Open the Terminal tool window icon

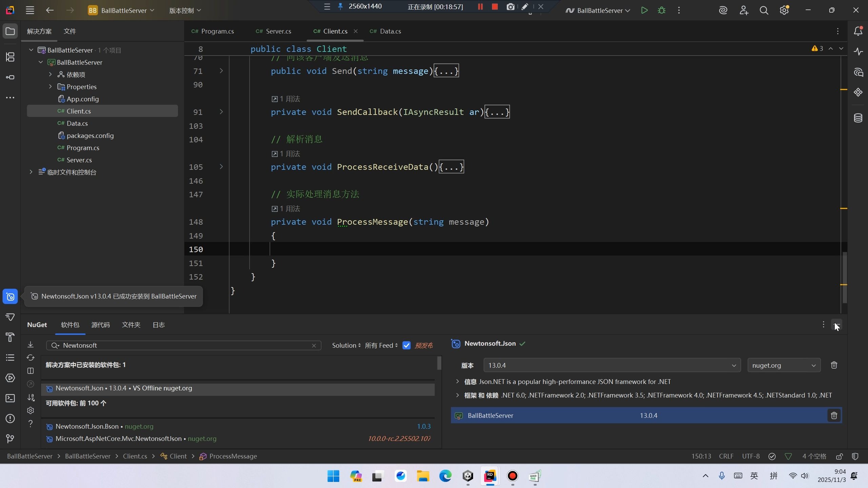coord(10,398)
